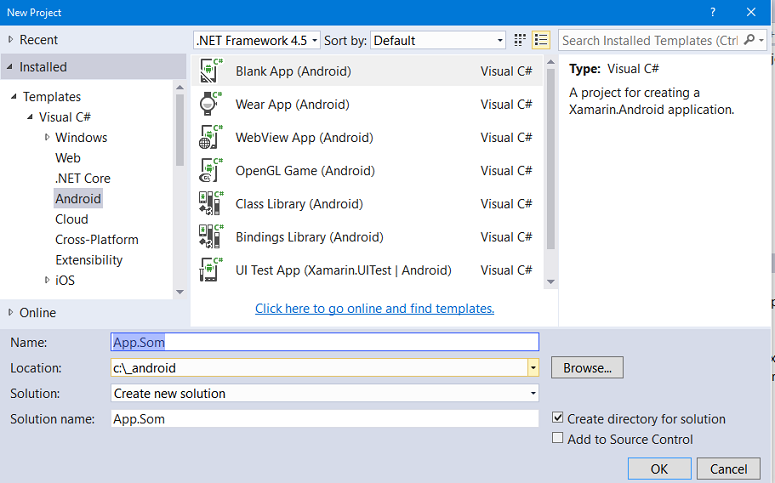Collapse the Installed section
The image size is (775, 483).
pyautogui.click(x=10, y=67)
